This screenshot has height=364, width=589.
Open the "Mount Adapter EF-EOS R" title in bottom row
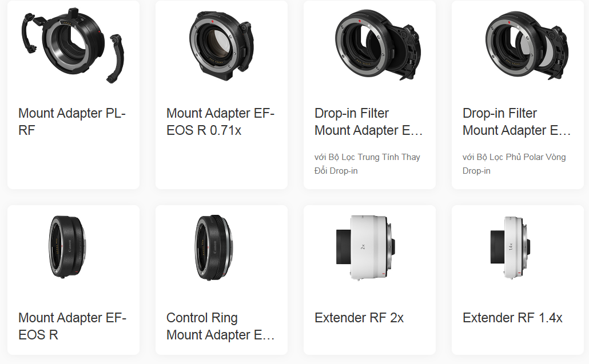point(72,326)
